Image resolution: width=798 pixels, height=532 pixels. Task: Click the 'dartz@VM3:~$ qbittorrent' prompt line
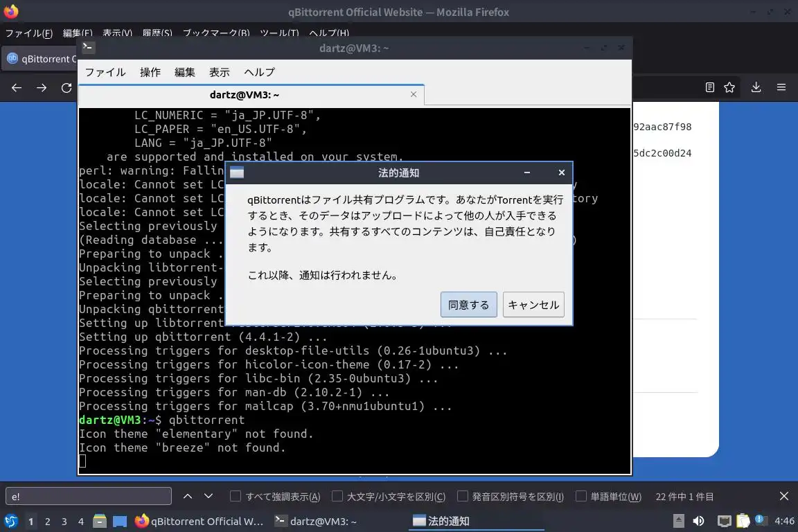click(x=162, y=420)
